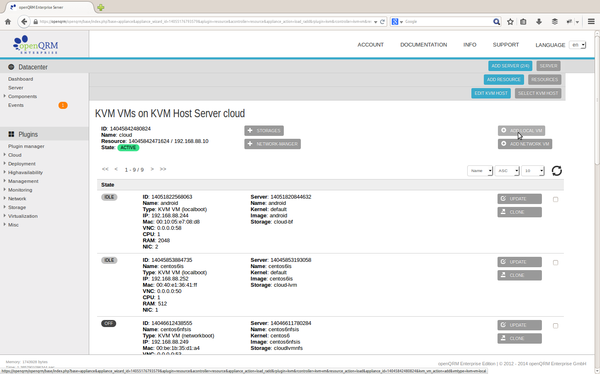Screen dimensions: 600x374
Task: Open the Events notification badge
Action: (63, 105)
